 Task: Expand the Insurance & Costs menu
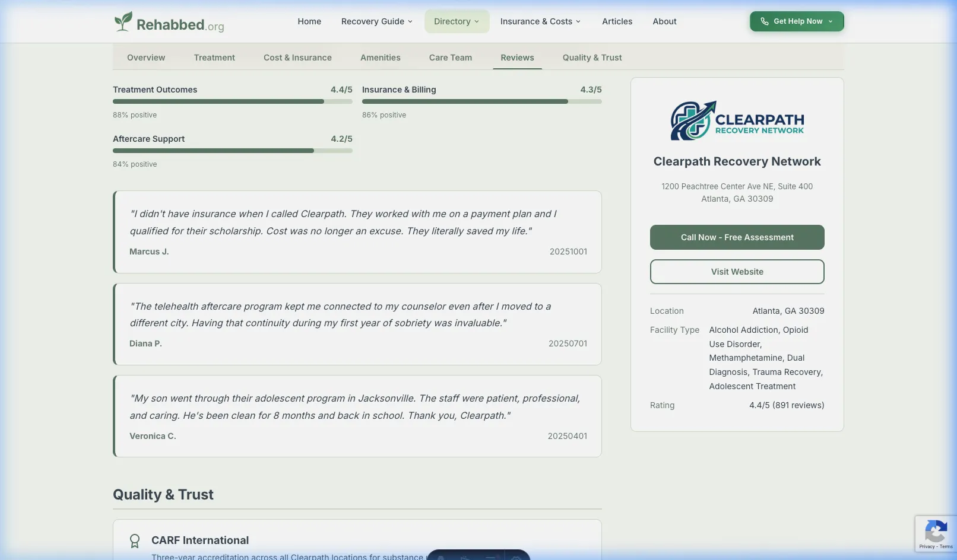(540, 21)
